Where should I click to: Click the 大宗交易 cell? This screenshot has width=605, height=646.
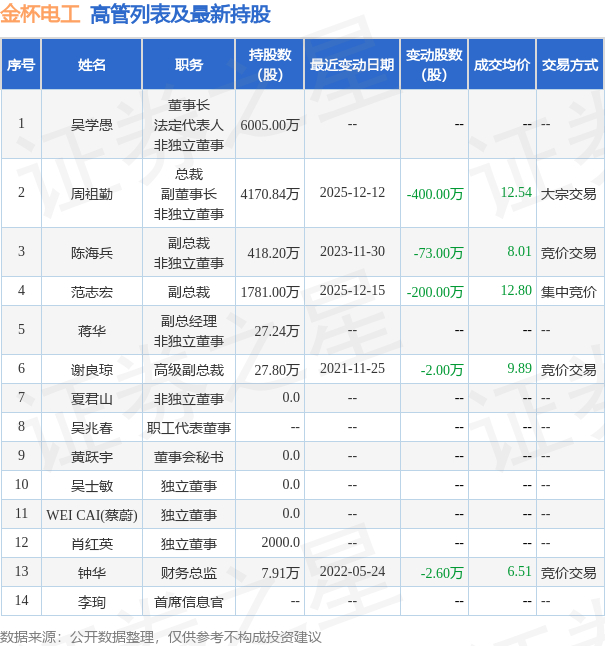[x=568, y=193]
